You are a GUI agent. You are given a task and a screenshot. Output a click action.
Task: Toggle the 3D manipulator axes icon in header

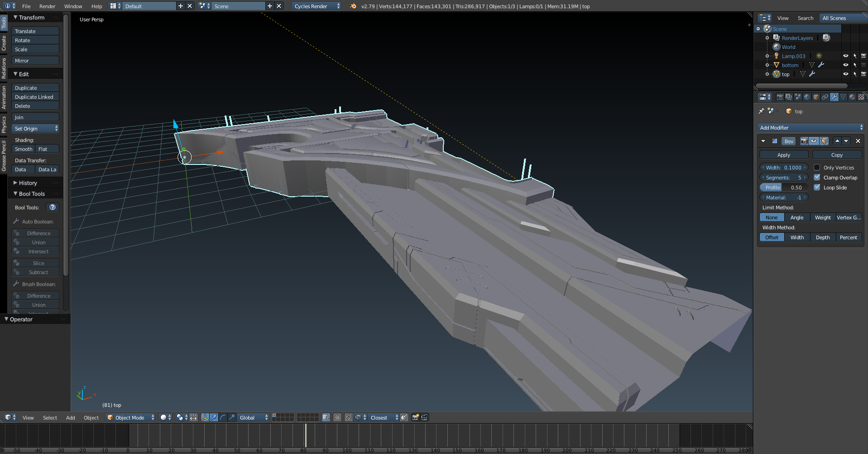coord(205,417)
